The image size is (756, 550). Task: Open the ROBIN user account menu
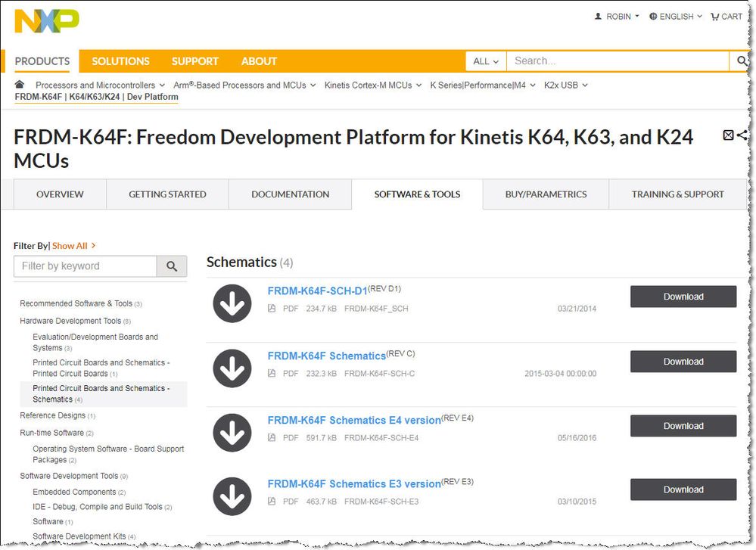tap(617, 17)
